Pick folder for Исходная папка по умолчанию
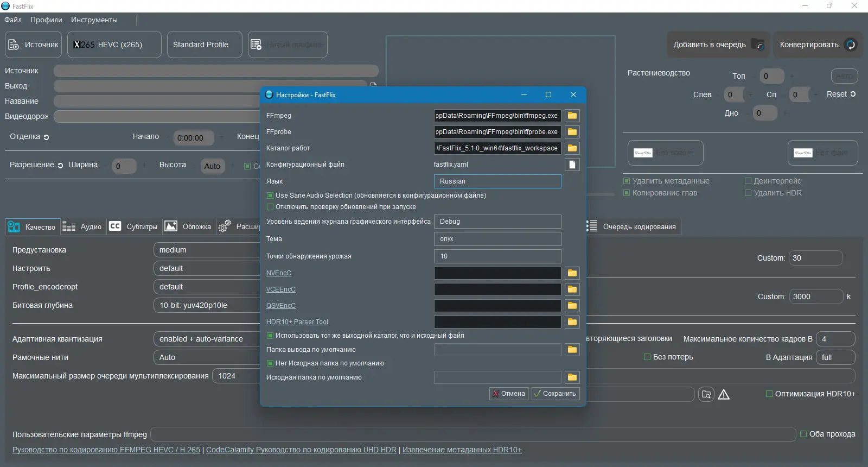 coord(572,377)
